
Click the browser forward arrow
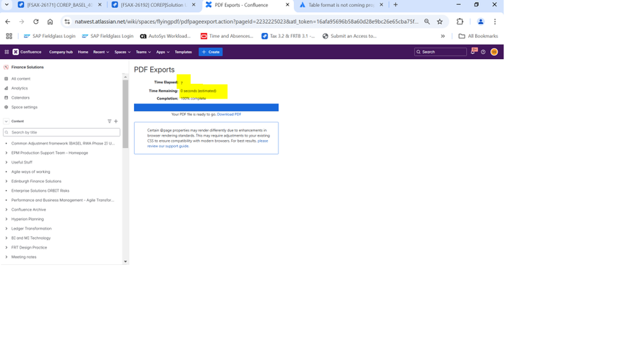click(x=22, y=21)
